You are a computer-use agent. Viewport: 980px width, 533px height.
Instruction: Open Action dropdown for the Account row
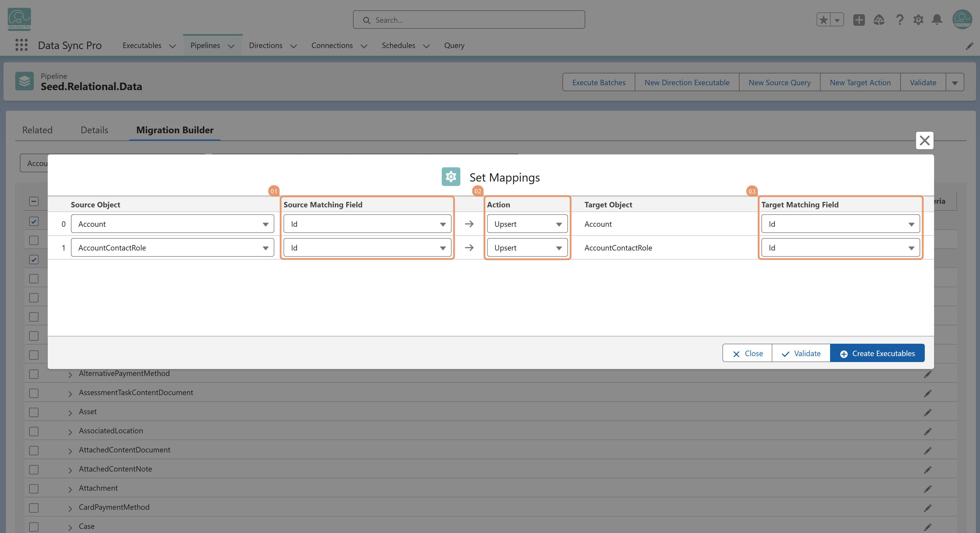click(527, 224)
